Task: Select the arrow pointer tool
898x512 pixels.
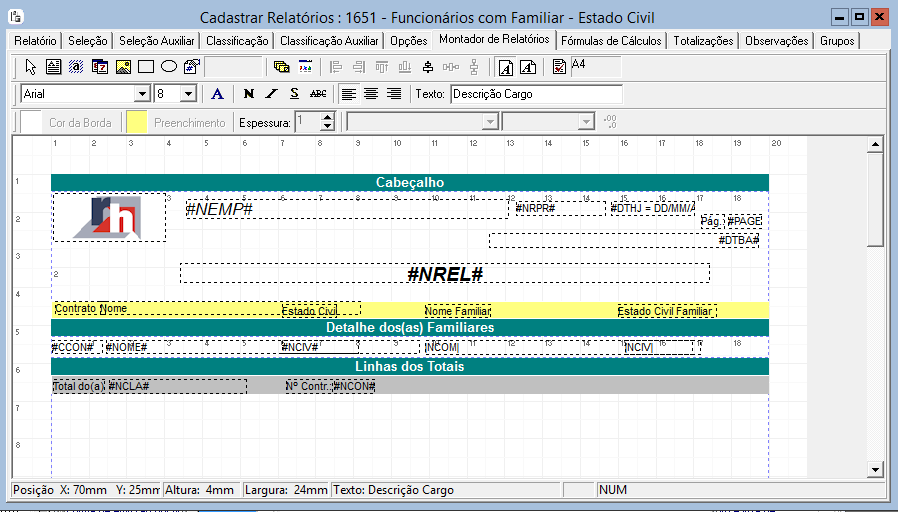Action: coord(31,67)
